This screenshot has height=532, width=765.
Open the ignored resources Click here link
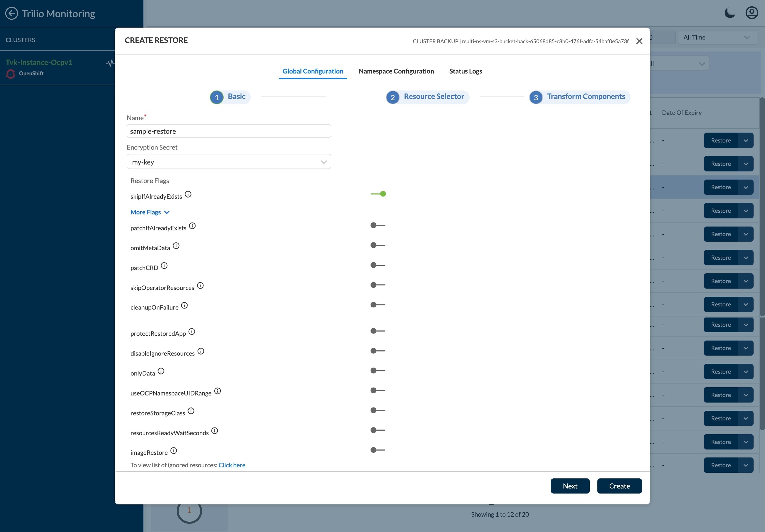click(x=232, y=465)
